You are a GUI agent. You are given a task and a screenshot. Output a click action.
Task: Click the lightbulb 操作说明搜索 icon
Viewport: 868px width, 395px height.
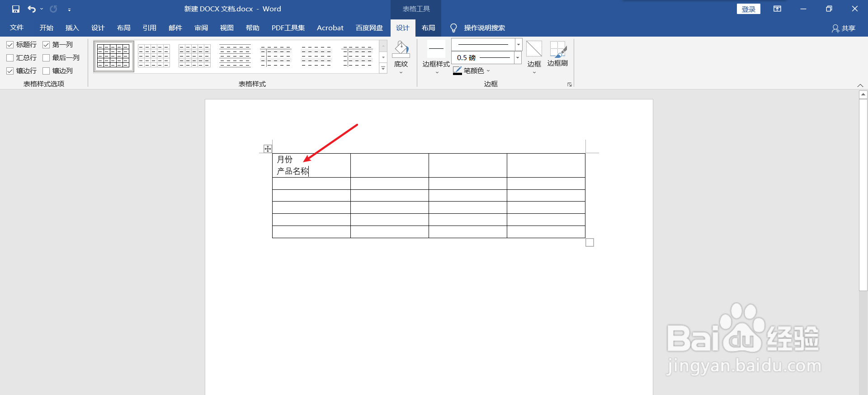click(x=453, y=28)
